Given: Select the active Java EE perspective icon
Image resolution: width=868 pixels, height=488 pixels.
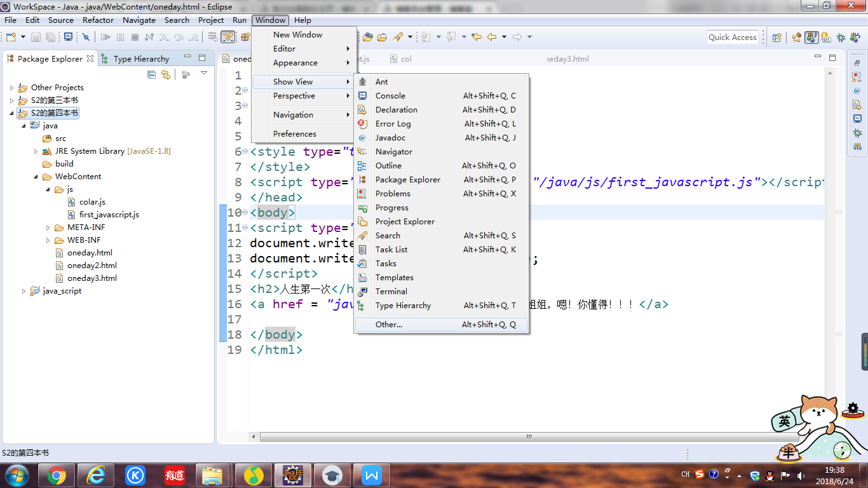Looking at the screenshot, I should [811, 37].
